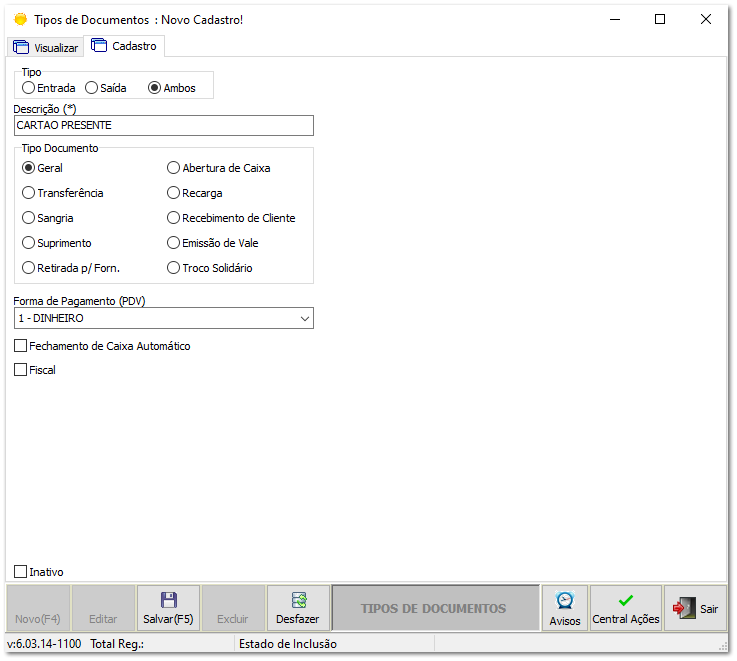Click into the Descrição text field

(164, 126)
